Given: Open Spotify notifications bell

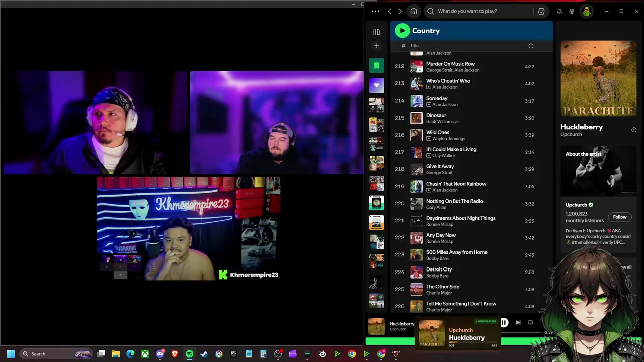Looking at the screenshot, I should (559, 11).
